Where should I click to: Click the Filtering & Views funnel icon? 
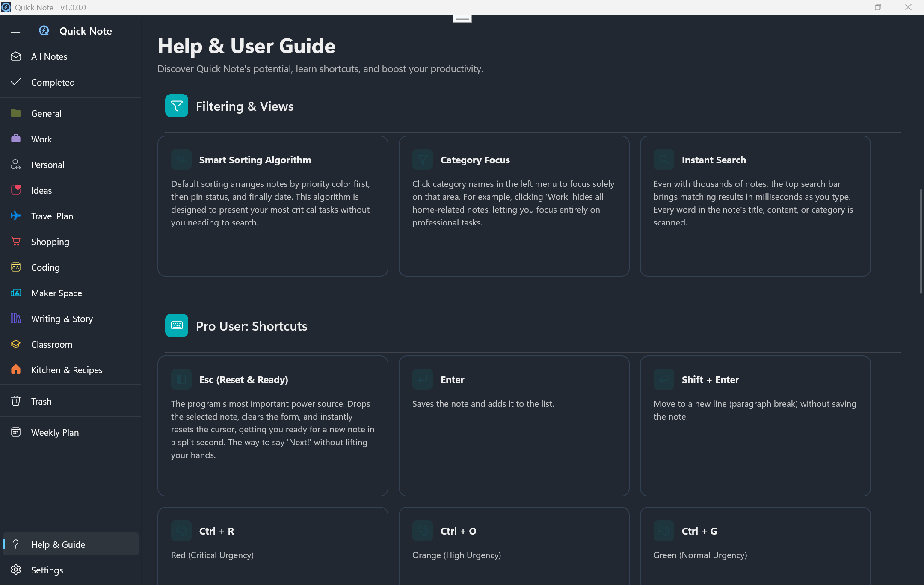point(177,106)
